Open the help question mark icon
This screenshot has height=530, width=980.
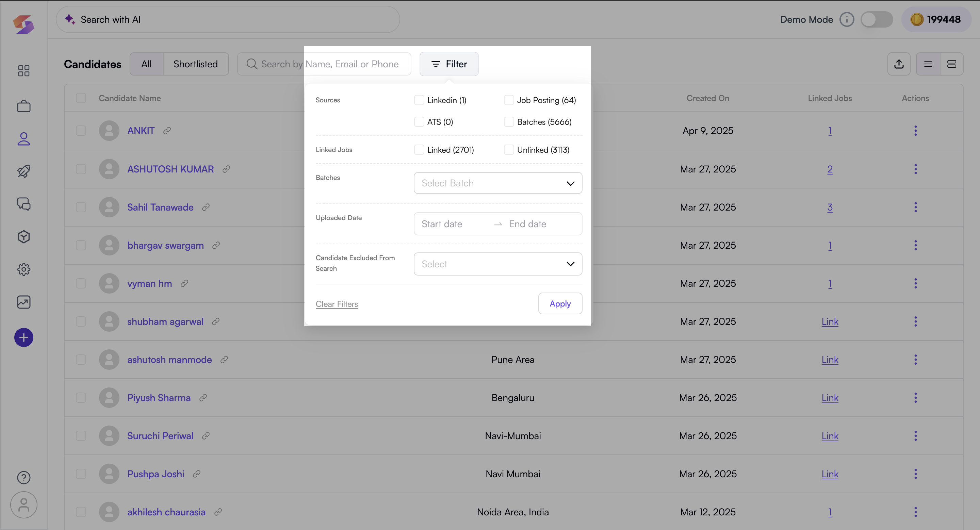[23, 478]
